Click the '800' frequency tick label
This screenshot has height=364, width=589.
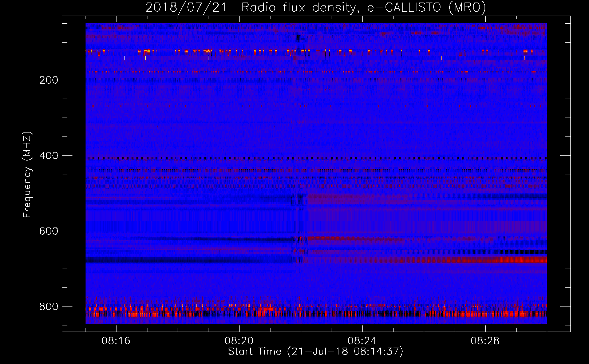click(x=49, y=307)
